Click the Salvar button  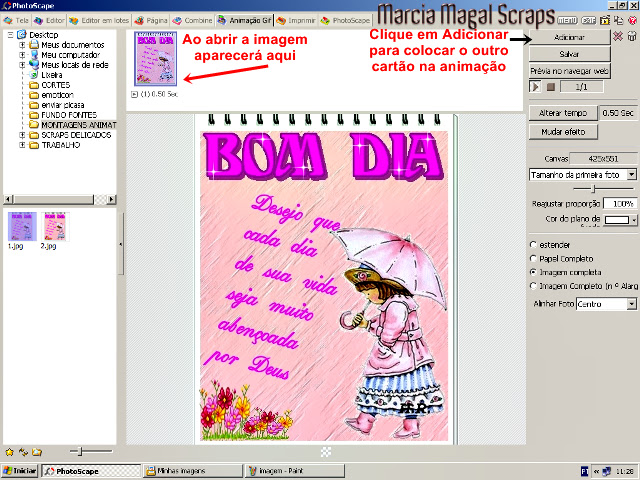click(569, 54)
